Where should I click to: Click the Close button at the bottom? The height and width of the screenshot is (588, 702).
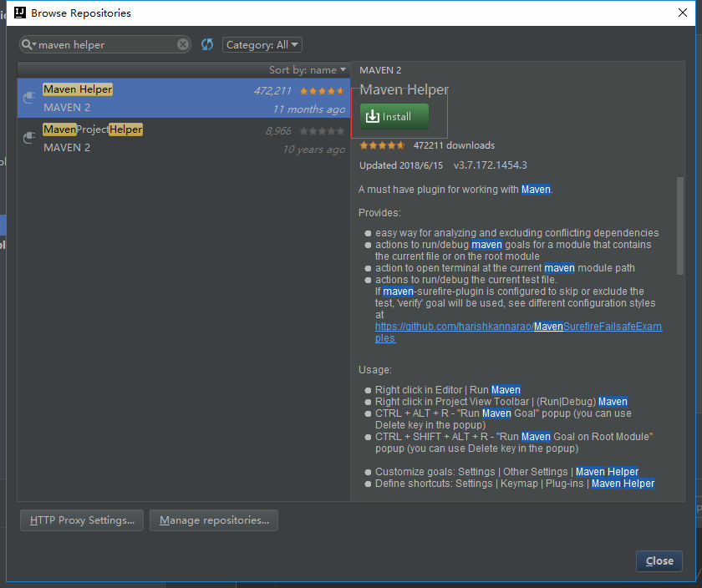pos(659,560)
